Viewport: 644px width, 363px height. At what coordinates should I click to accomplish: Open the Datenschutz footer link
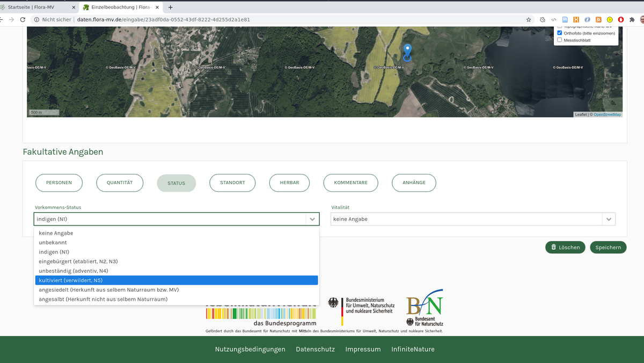(315, 349)
